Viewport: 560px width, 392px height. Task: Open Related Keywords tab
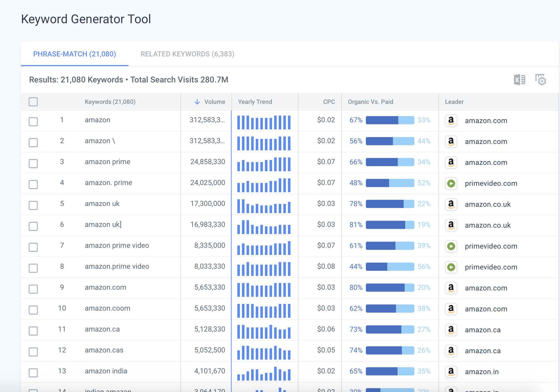[188, 54]
